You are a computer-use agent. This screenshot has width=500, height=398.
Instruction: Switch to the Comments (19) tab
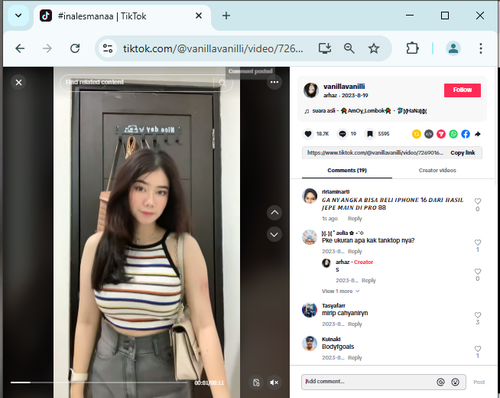[x=347, y=170]
